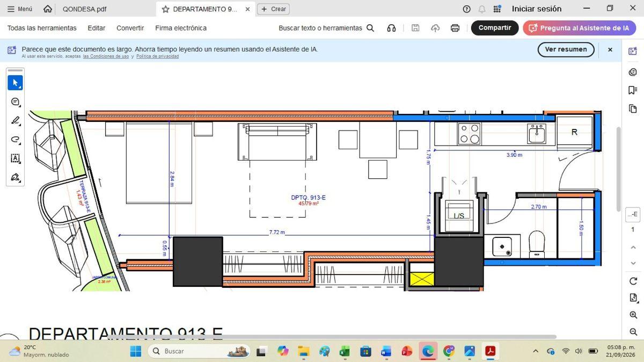Zoom out of the floor plan
This screenshot has width=644, height=362.
click(633, 331)
